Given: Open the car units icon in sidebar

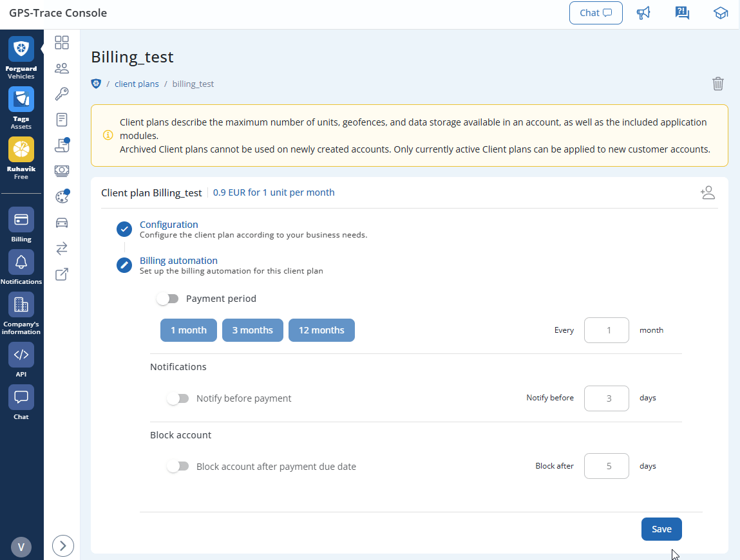Looking at the screenshot, I should point(62,223).
